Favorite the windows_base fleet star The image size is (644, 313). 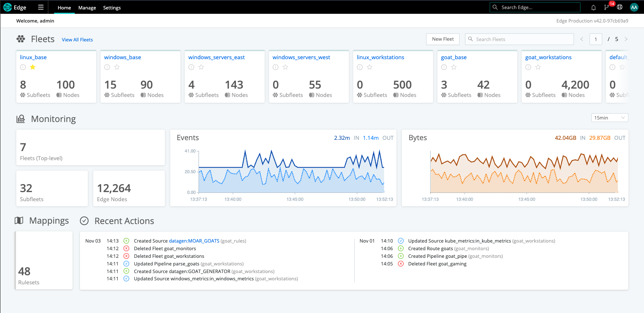pos(117,67)
